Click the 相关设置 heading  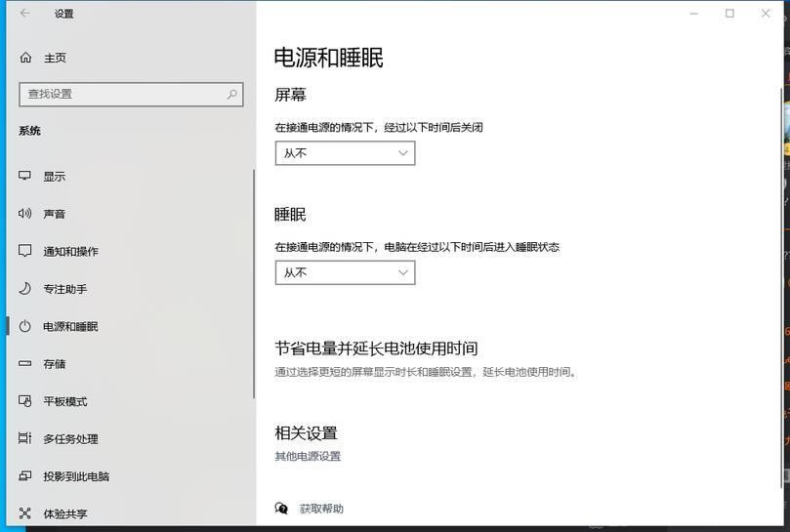point(306,432)
